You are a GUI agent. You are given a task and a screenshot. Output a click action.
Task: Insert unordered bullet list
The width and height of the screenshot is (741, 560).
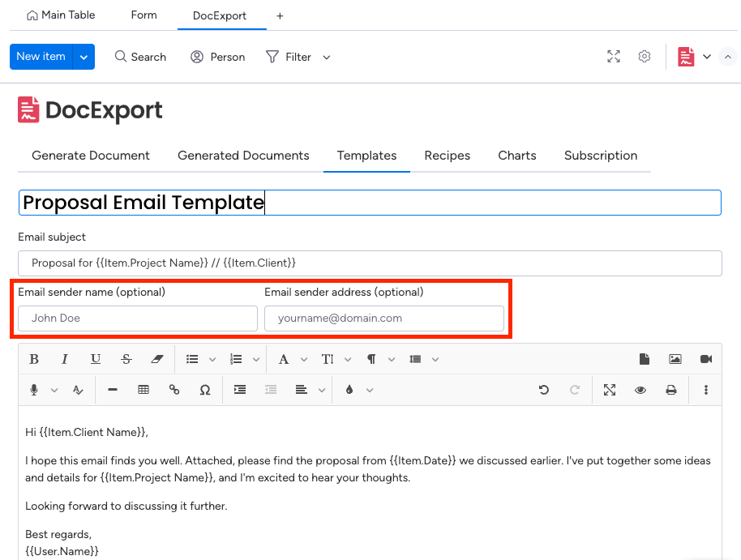pyautogui.click(x=192, y=359)
